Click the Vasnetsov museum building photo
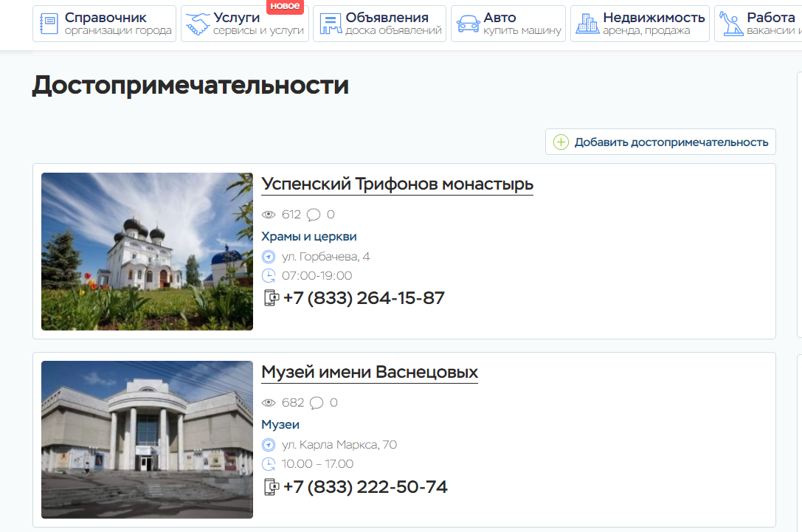This screenshot has width=802, height=532. (x=147, y=440)
